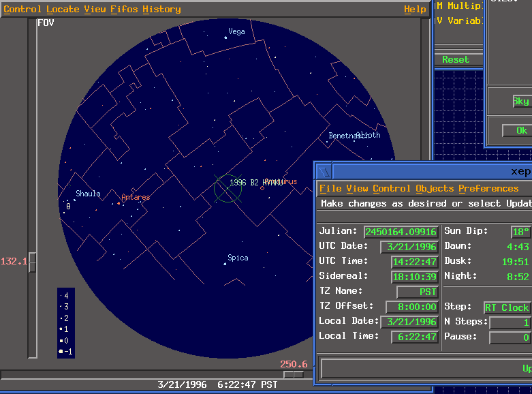Viewport: 532px width, 394px height.
Task: Click the UTC Date 3/21/1996 field
Action: coord(409,247)
